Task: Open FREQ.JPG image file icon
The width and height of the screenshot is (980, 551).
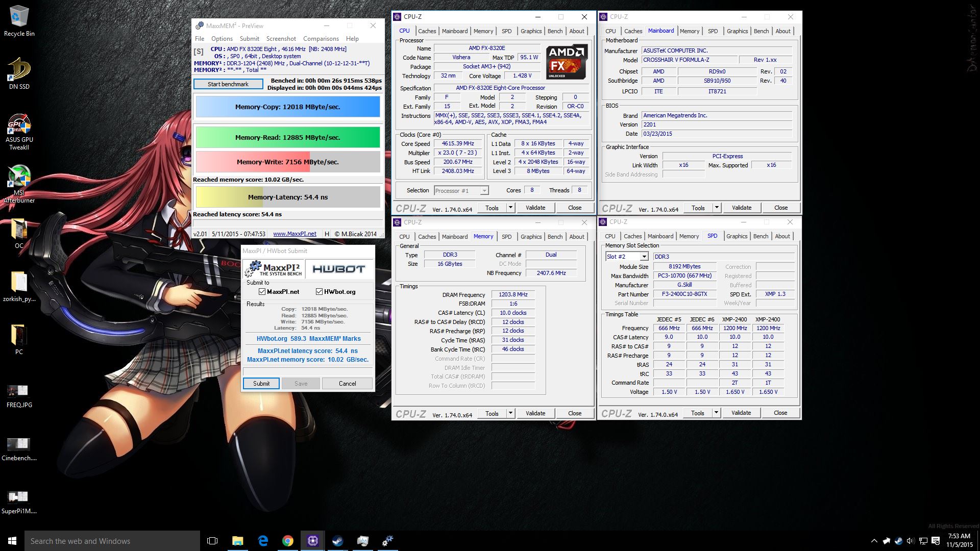Action: click(19, 396)
